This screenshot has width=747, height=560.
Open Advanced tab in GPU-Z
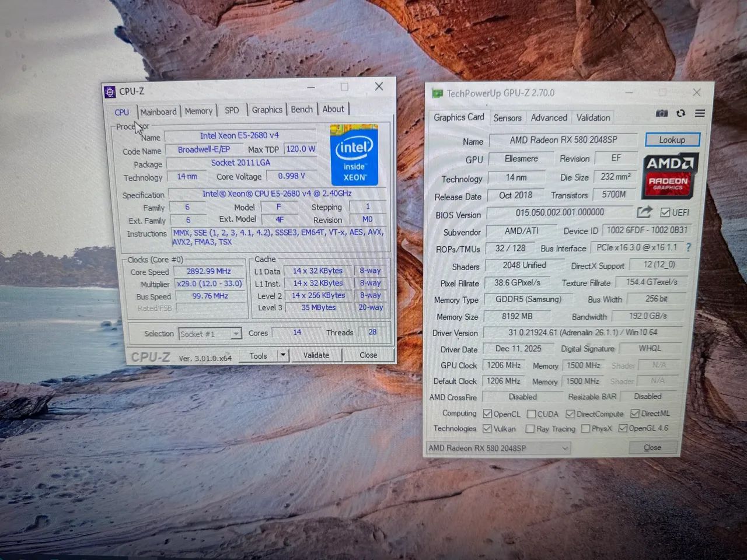pyautogui.click(x=549, y=117)
